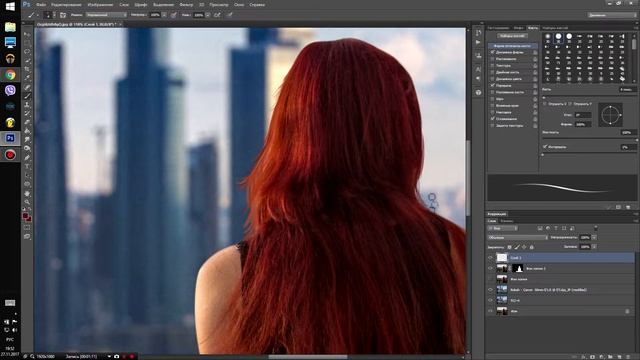Select the Eyedropper tool

tap(27, 78)
